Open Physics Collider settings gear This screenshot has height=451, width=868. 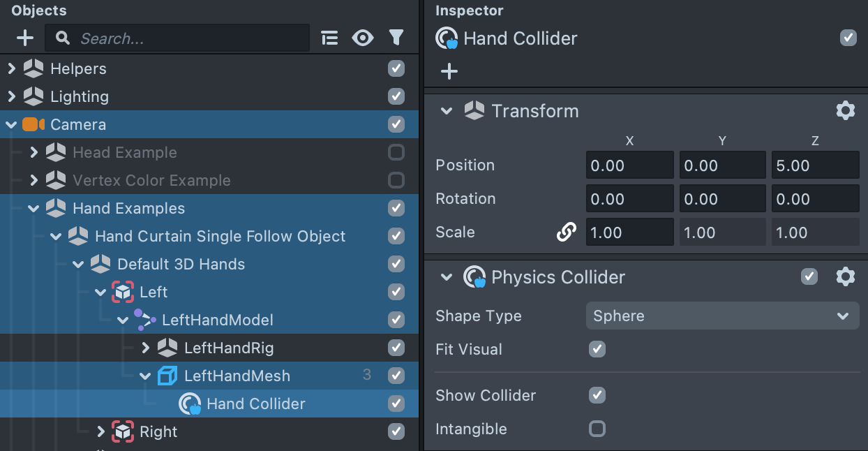845,277
